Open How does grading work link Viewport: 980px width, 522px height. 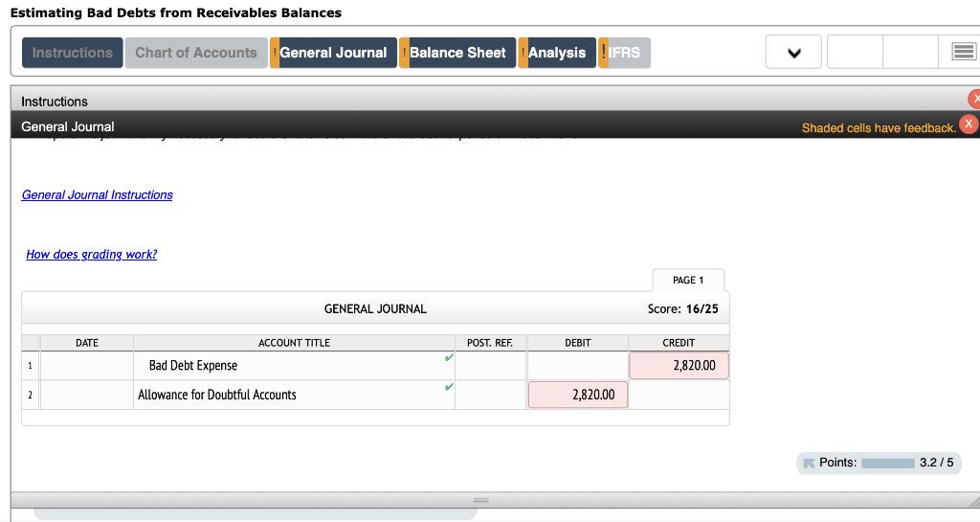[x=91, y=255]
